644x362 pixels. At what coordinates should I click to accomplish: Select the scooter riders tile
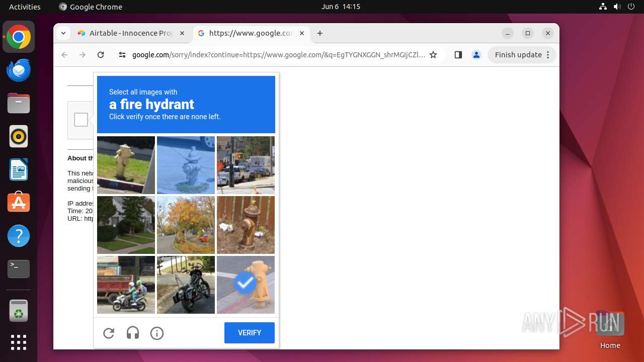(126, 285)
